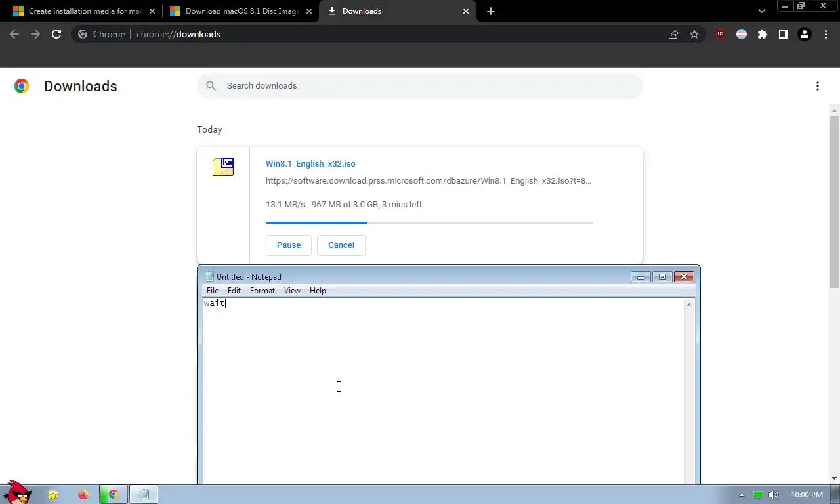Image resolution: width=840 pixels, height=504 pixels.
Task: Click the ISO file icon of the download
Action: point(223,167)
